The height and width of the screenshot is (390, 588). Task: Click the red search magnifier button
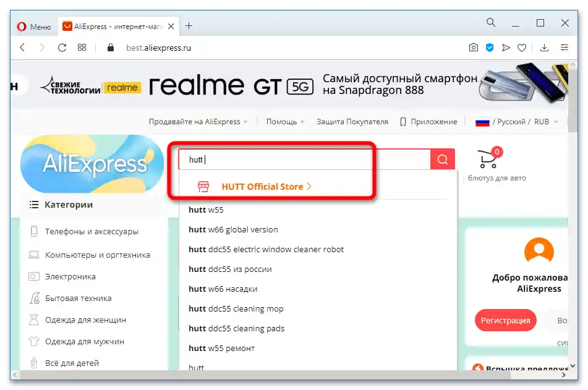point(443,159)
